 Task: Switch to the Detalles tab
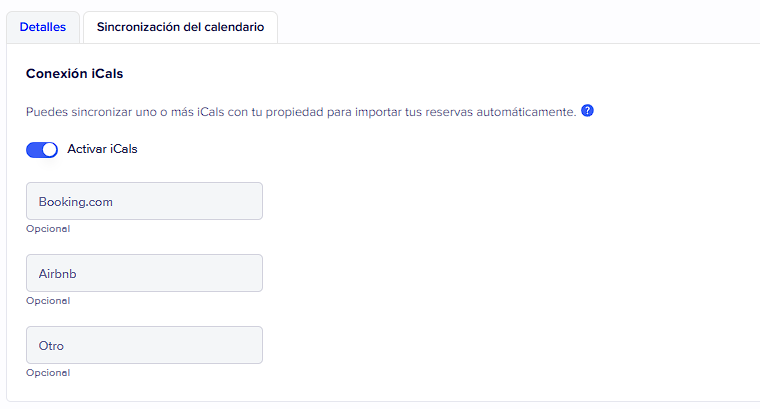pyautogui.click(x=43, y=27)
